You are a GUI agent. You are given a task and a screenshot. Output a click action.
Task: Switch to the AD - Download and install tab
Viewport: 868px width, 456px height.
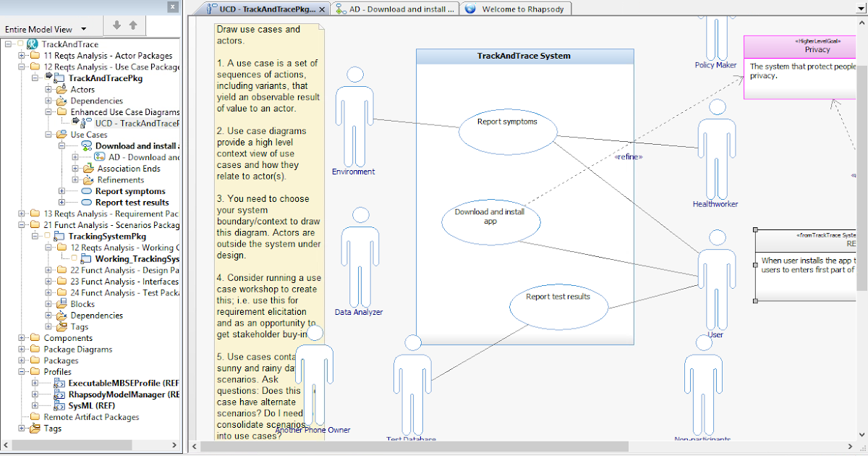point(395,8)
